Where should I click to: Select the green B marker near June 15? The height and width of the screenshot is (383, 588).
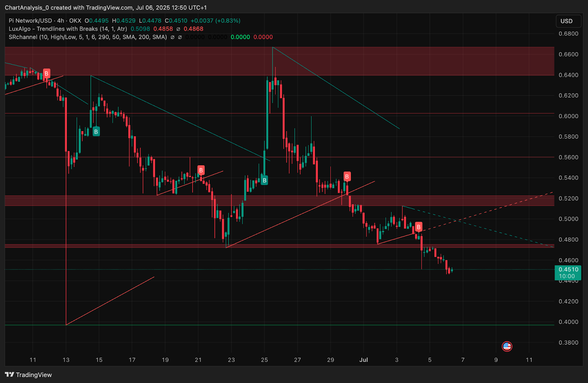[x=96, y=132]
